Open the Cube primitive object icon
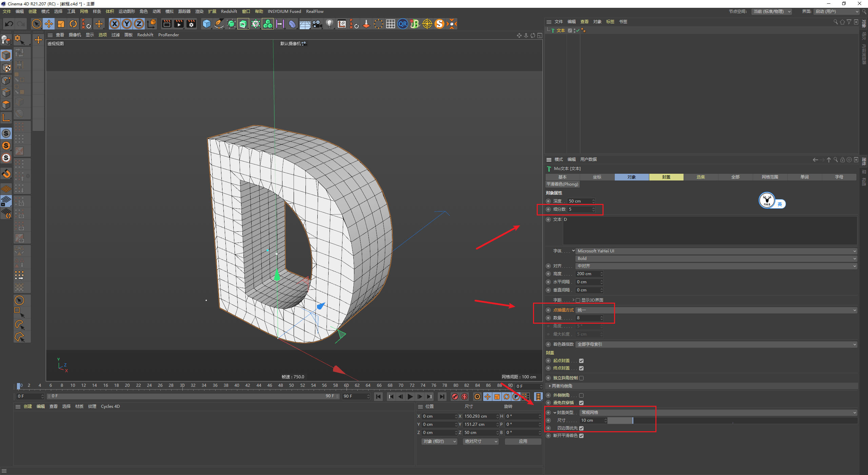 coord(206,24)
